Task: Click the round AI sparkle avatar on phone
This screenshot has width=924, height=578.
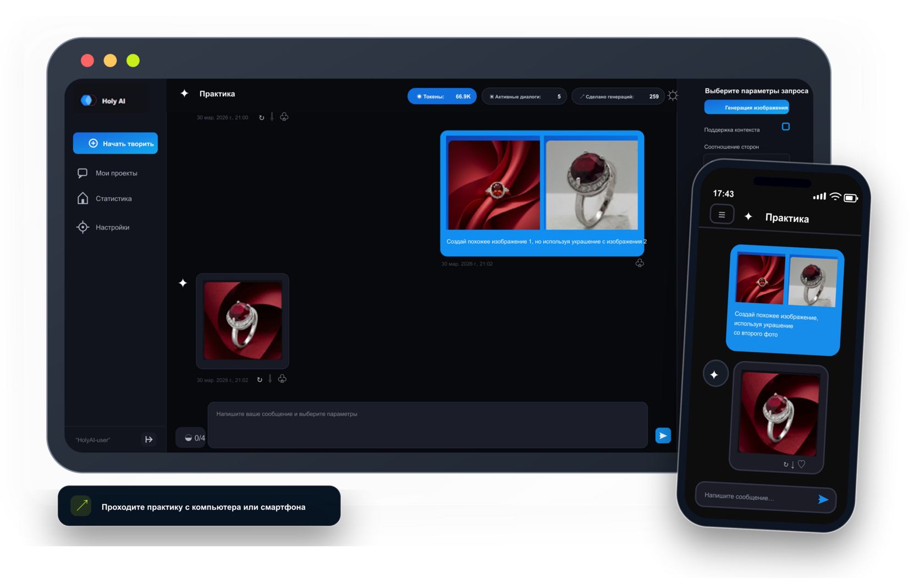Action: pos(715,374)
